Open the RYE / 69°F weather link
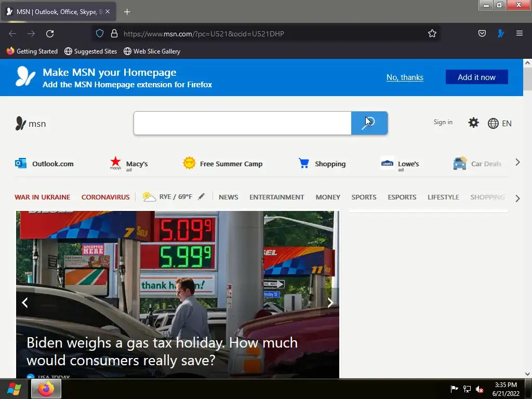 click(167, 197)
